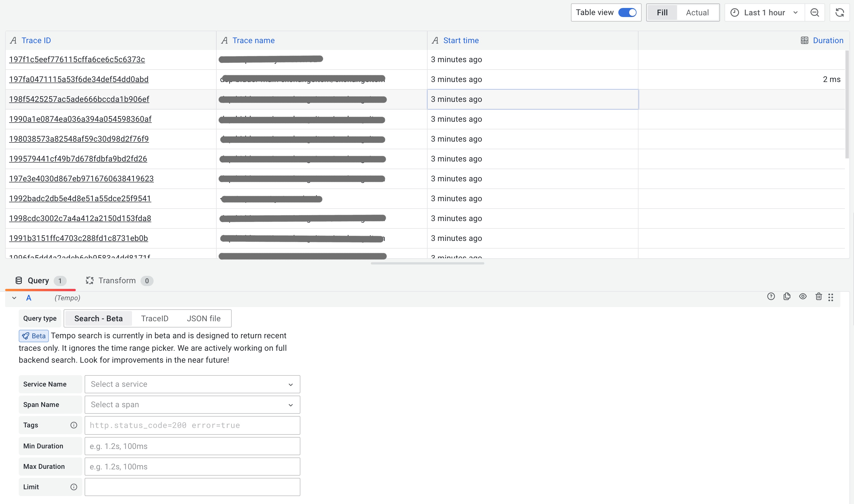The height and width of the screenshot is (504, 854).
Task: Open the query help documentation icon
Action: tap(771, 297)
